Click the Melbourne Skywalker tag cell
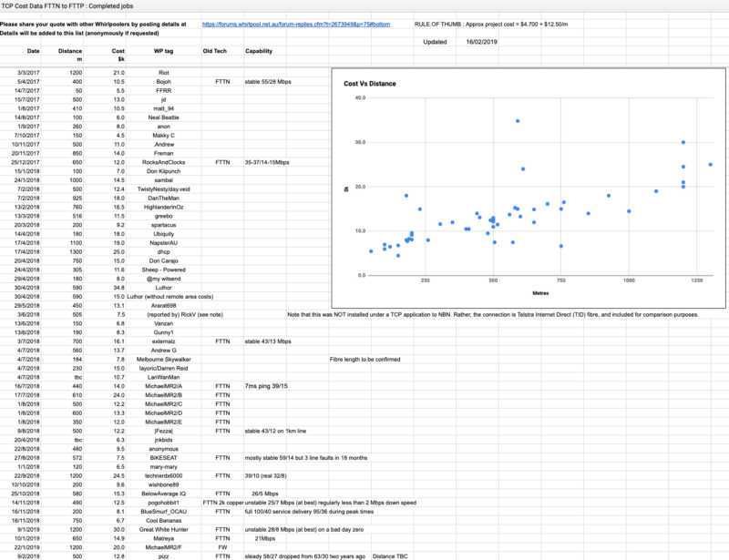Viewport: 729px width, 560px height. click(164, 360)
